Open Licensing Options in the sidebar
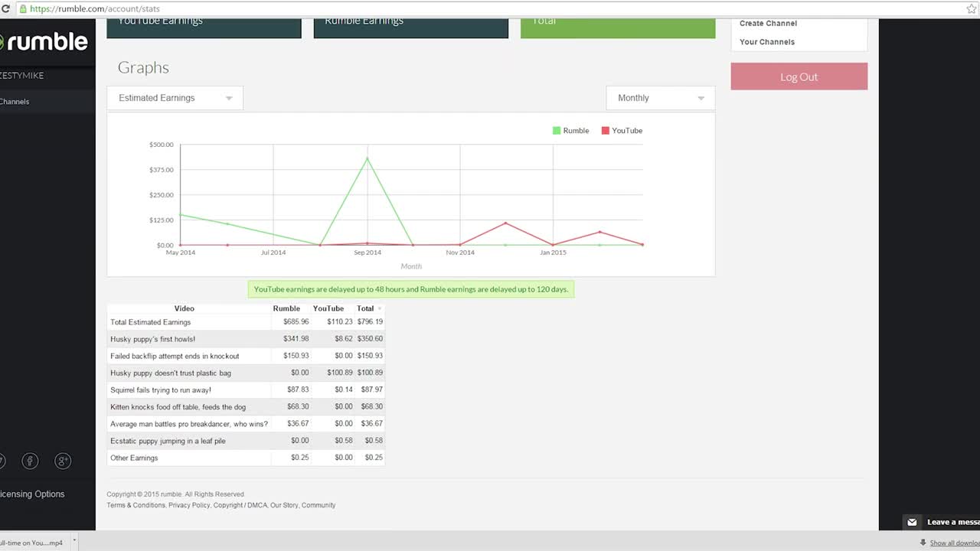The width and height of the screenshot is (980, 551). click(32, 494)
